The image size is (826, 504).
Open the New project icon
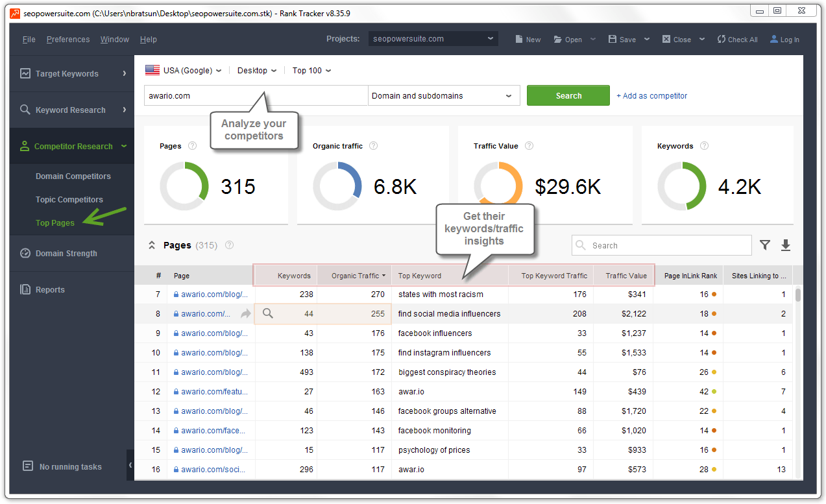point(519,39)
